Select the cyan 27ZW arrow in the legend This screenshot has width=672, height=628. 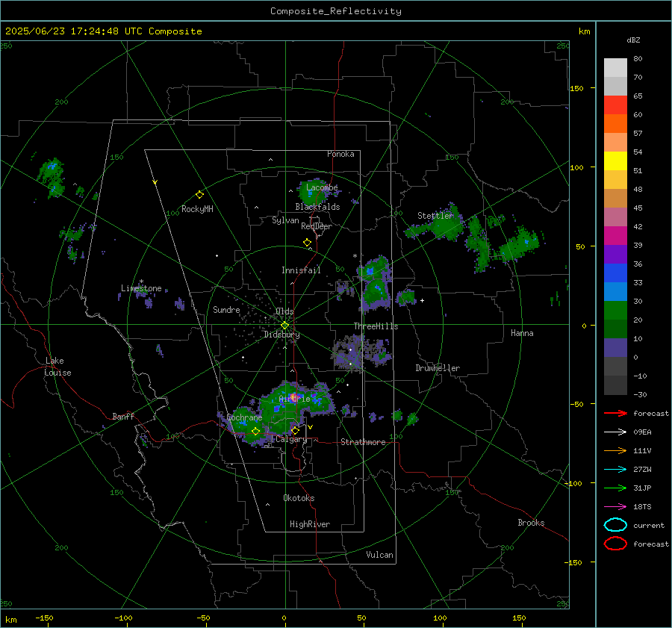pyautogui.click(x=615, y=469)
